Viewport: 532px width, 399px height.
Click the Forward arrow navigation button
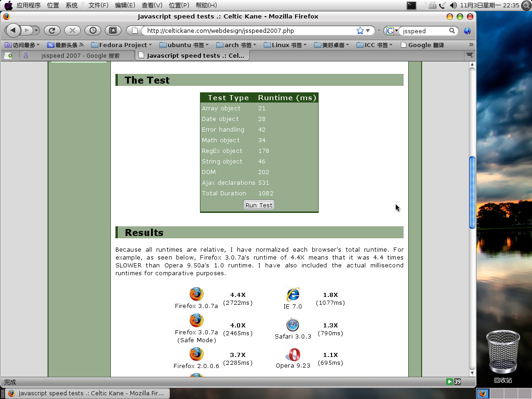pos(27,30)
